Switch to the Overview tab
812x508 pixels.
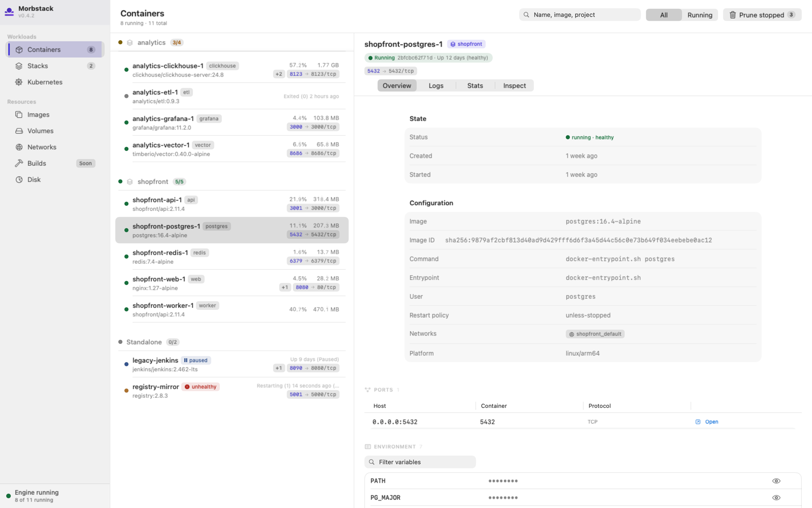(x=397, y=86)
